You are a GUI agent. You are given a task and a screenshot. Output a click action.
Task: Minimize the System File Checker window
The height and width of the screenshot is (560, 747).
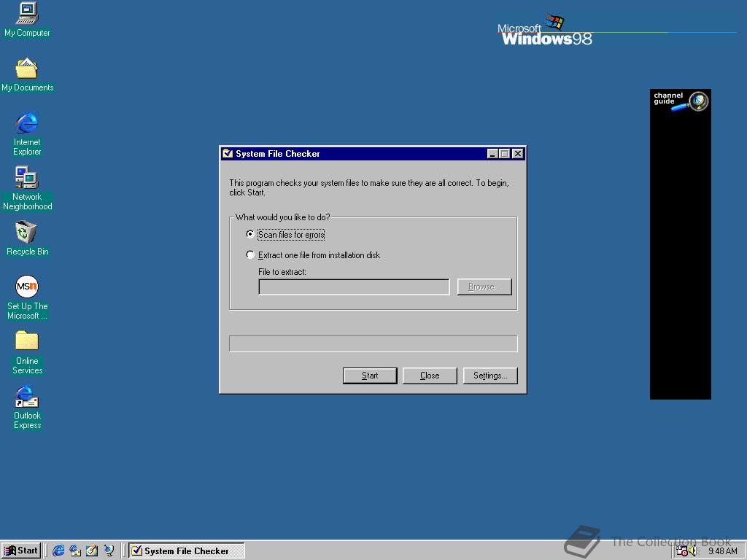pyautogui.click(x=492, y=153)
